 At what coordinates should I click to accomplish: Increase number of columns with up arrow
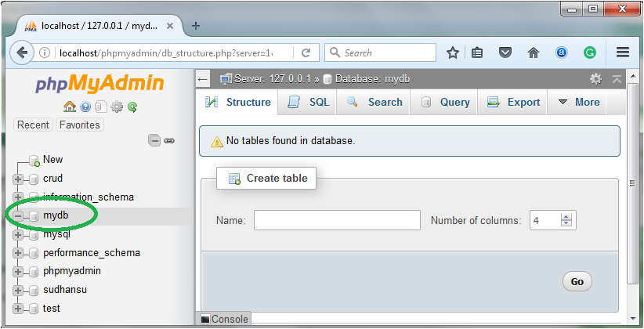[566, 217]
